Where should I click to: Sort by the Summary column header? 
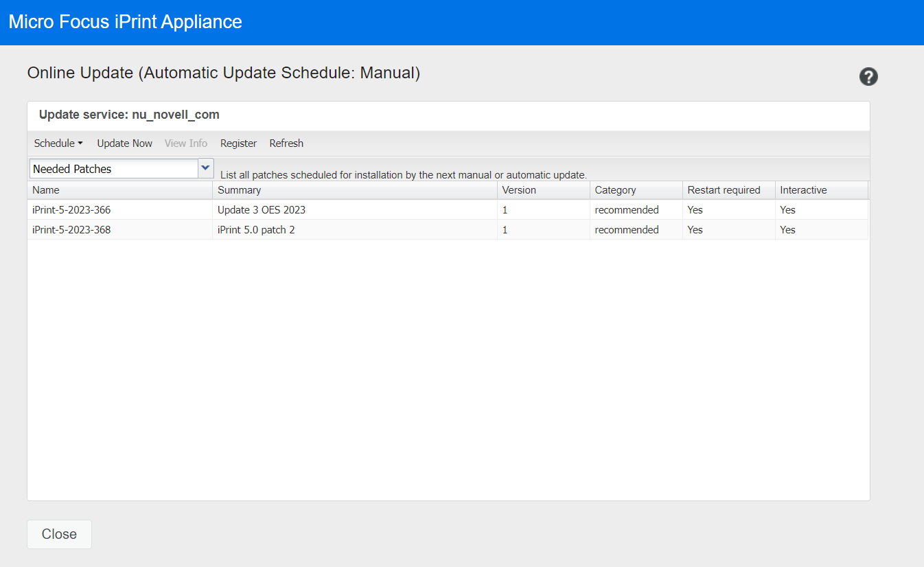239,190
